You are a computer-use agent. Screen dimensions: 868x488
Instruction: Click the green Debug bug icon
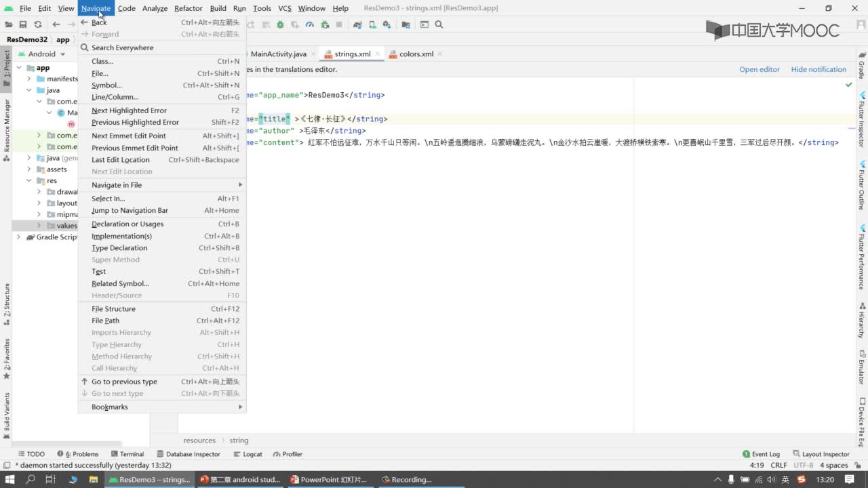(x=279, y=24)
